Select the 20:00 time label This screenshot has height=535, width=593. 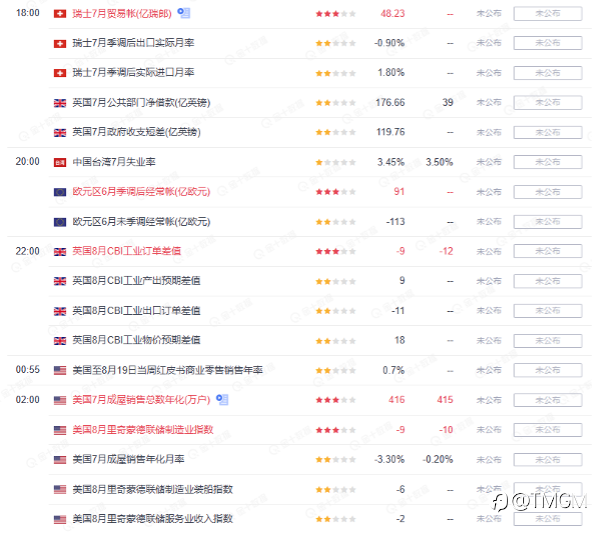tap(28, 161)
